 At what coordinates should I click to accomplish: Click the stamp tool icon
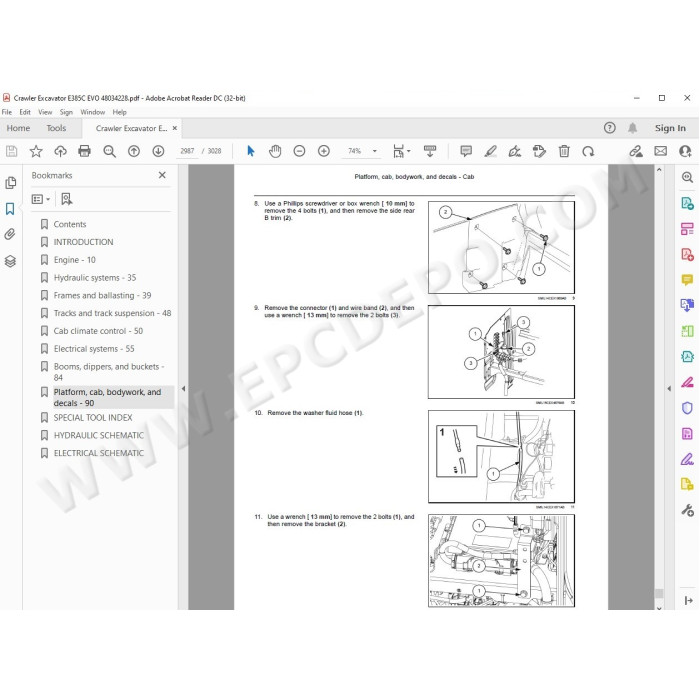click(x=539, y=151)
